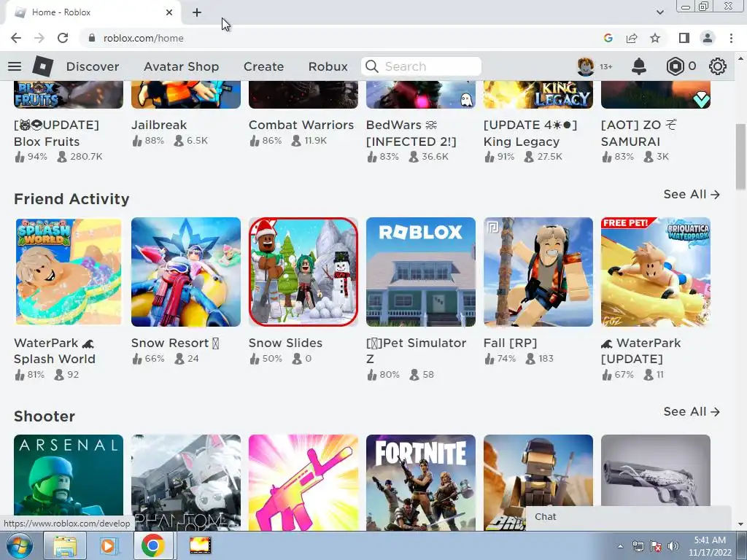Open BedWars INFECTED 2 game title
The image size is (747, 560).
[411, 133]
